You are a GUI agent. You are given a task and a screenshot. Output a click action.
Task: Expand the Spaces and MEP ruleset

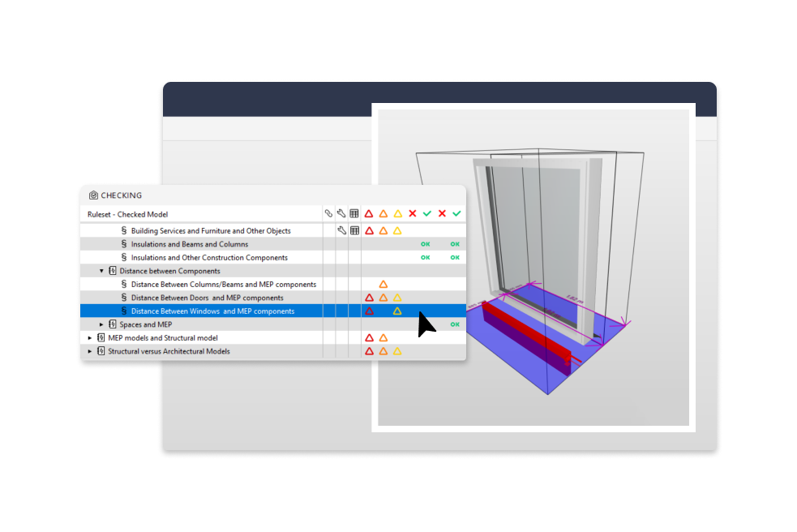pyautogui.click(x=101, y=324)
